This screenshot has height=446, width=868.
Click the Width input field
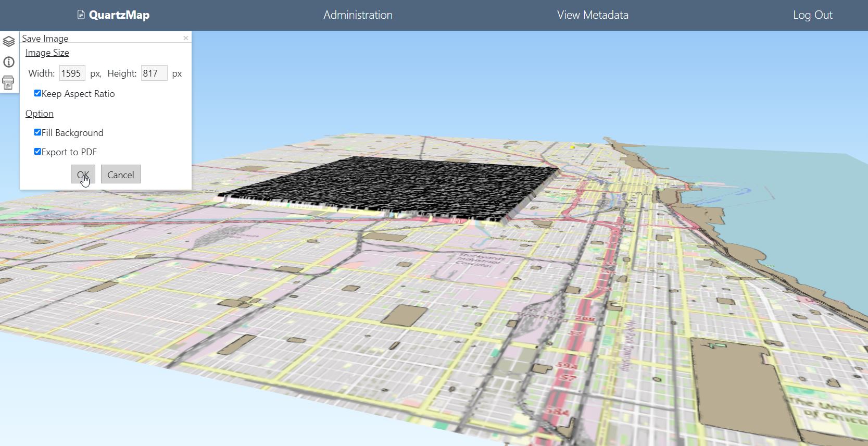(72, 73)
